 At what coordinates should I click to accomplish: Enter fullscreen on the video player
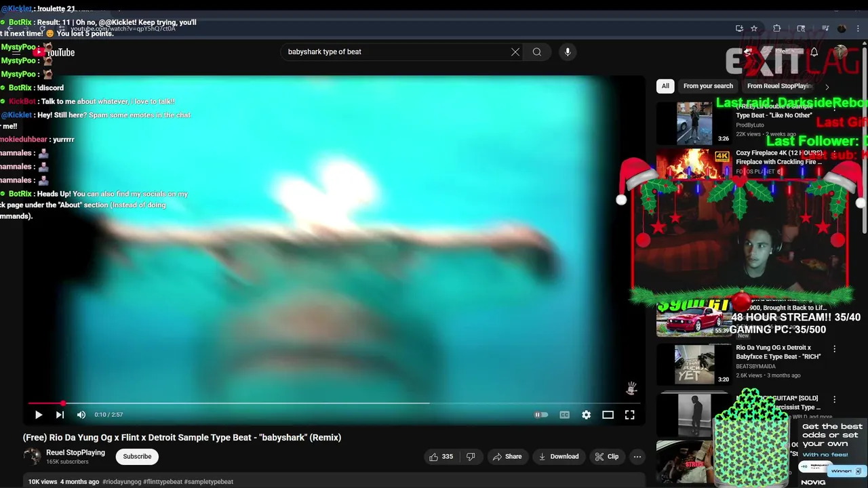pyautogui.click(x=629, y=415)
